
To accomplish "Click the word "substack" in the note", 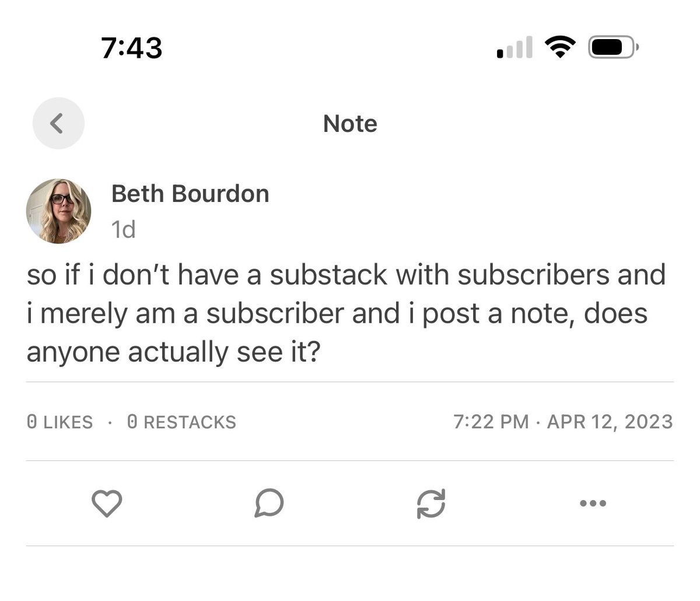I will click(x=328, y=274).
